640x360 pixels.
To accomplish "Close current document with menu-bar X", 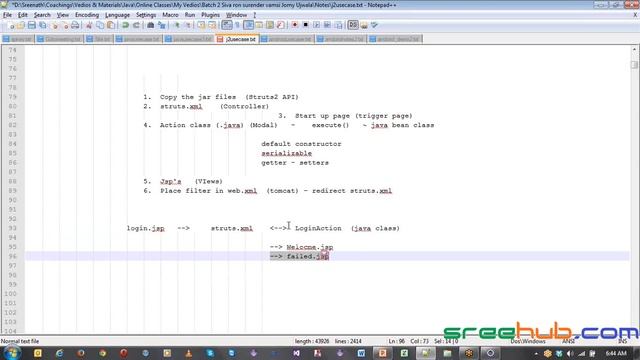I will pos(635,15).
